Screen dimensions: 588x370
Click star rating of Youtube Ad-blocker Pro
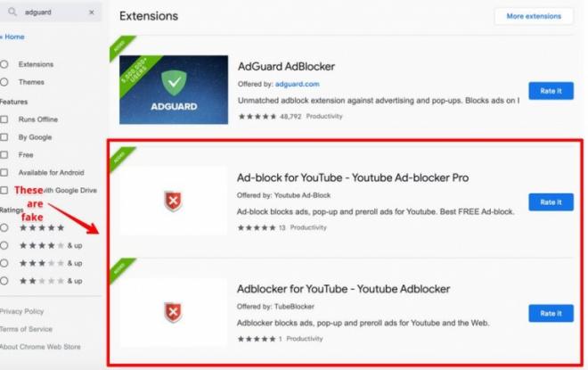[257, 227]
